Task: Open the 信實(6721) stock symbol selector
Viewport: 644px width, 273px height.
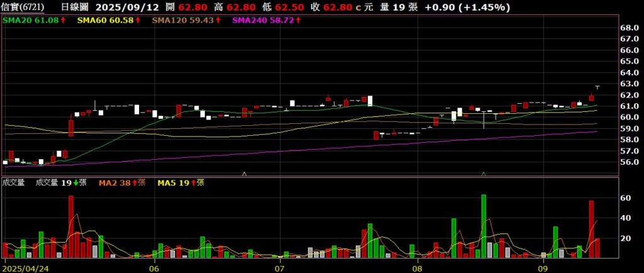Action: pos(23,7)
